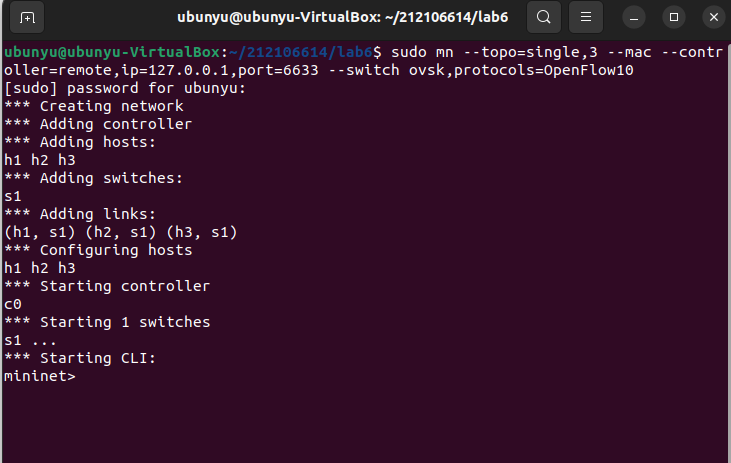Click the 'c0' controller name line
The height and width of the screenshot is (463, 731).
coord(13,304)
